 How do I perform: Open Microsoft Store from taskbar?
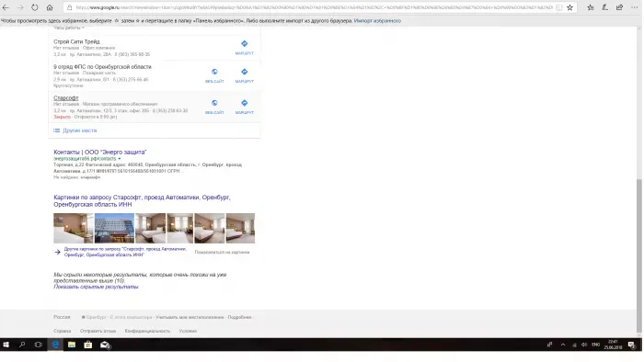(x=88, y=345)
